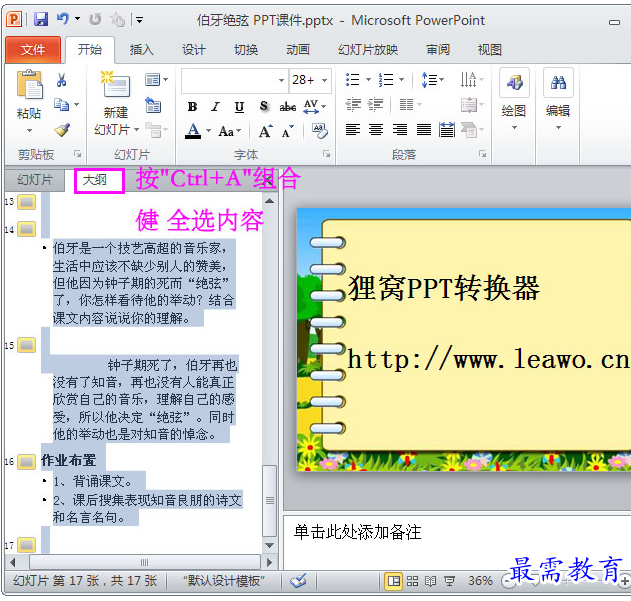This screenshot has height=601, width=631.
Task: Reset slide icon in Slides group
Action: (153, 105)
